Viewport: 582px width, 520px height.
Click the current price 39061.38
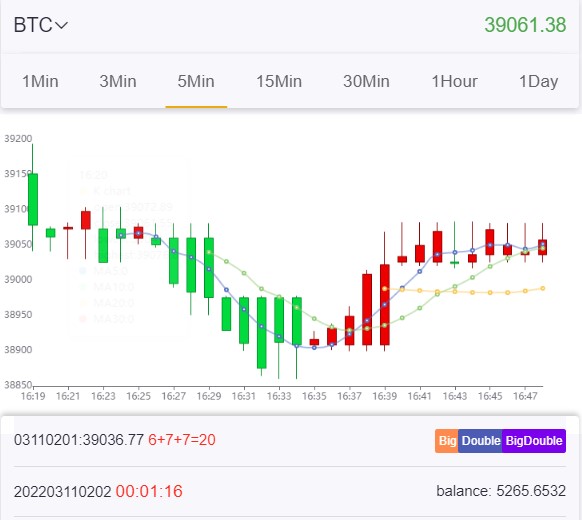point(525,25)
